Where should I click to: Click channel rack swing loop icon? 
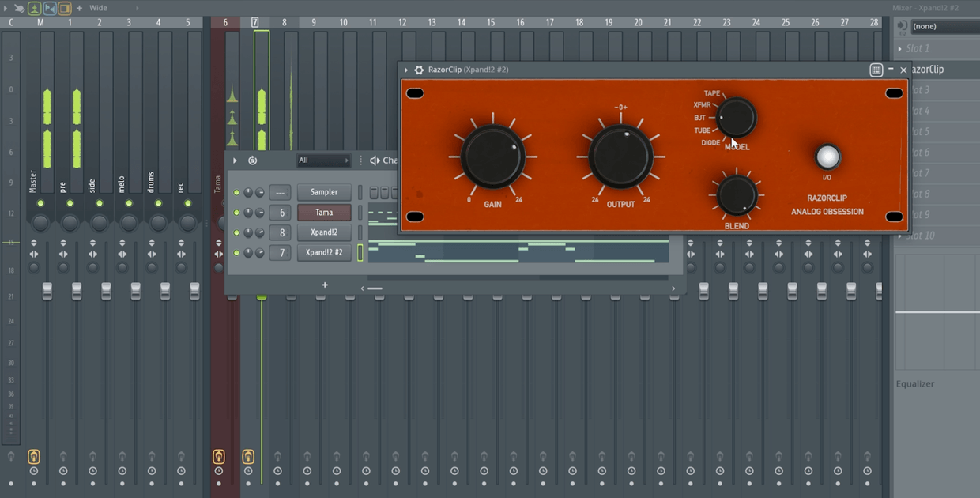(x=252, y=160)
